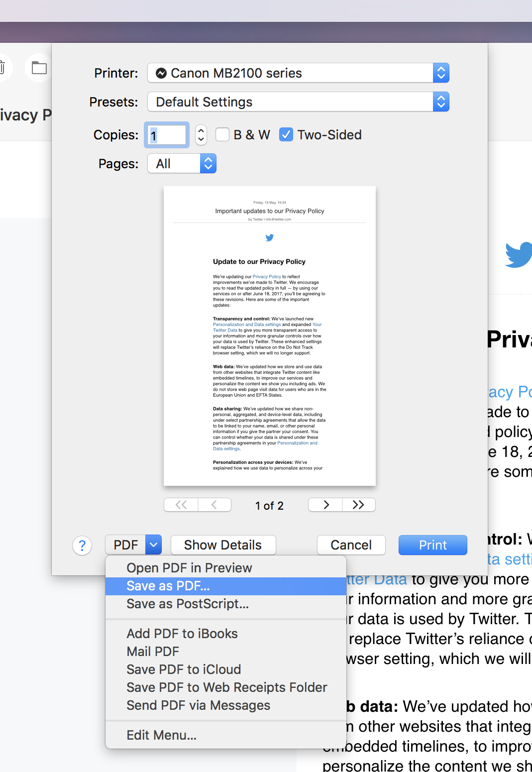
Task: Open the Presets dropdown
Action: (298, 102)
